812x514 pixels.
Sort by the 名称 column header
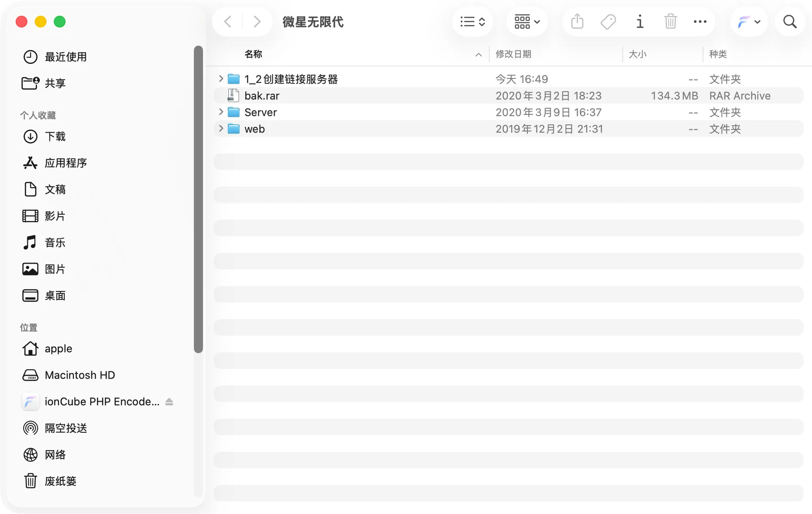(x=253, y=54)
